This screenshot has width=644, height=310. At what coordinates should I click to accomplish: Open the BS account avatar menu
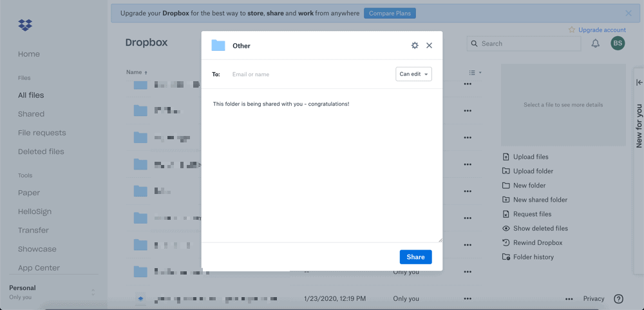pos(618,43)
